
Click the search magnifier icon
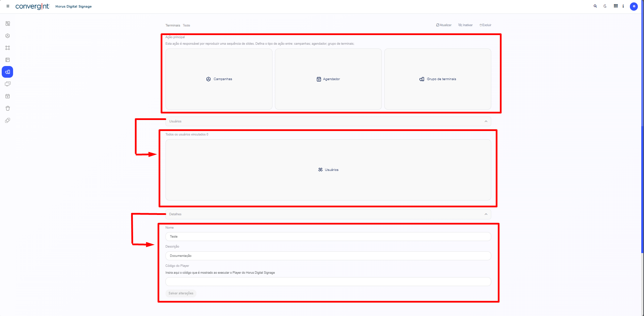(595, 6)
